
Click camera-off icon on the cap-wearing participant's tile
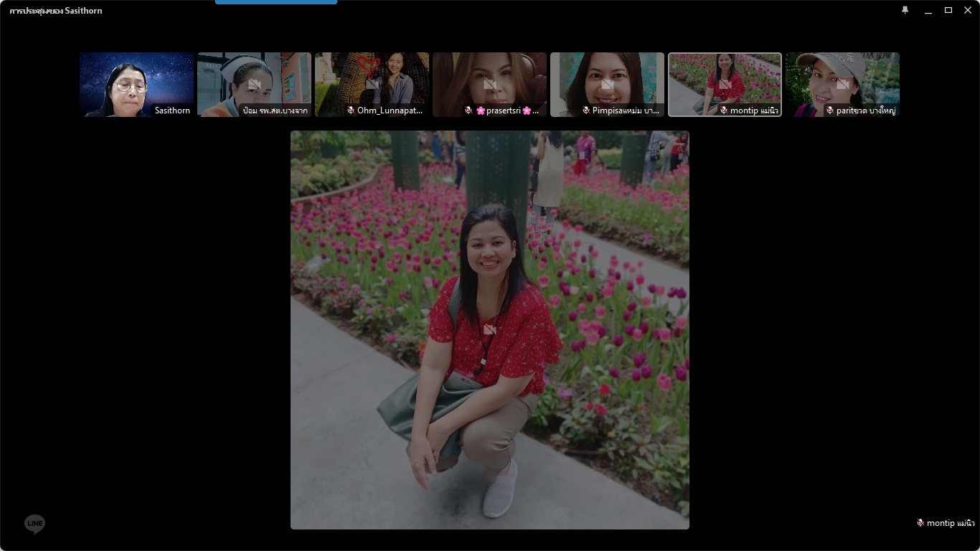[842, 84]
